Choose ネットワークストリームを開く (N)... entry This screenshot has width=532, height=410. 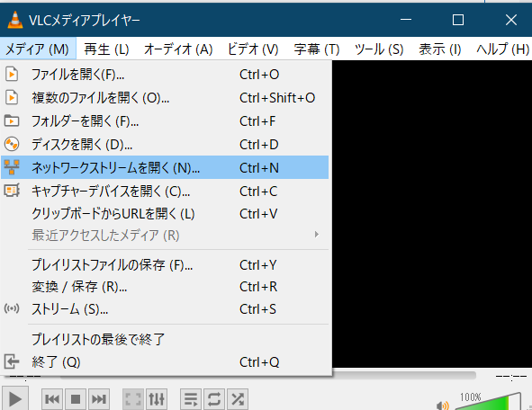pos(165,167)
